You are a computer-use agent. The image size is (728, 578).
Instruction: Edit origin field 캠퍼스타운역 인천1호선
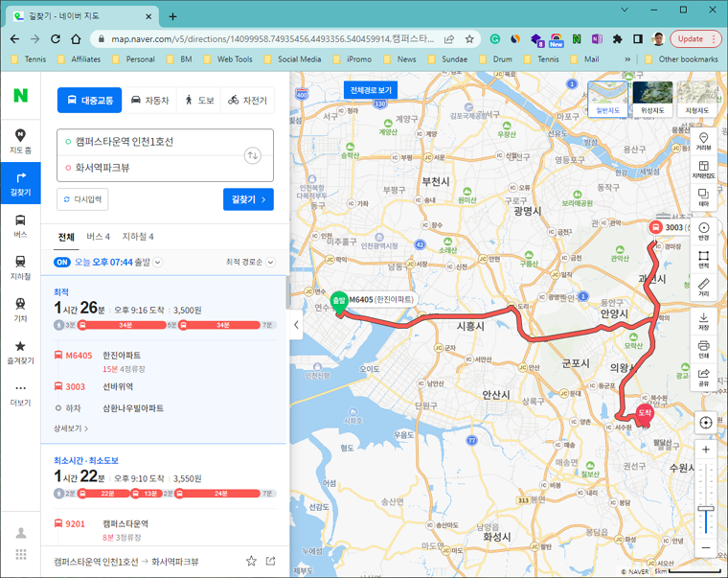click(153, 142)
